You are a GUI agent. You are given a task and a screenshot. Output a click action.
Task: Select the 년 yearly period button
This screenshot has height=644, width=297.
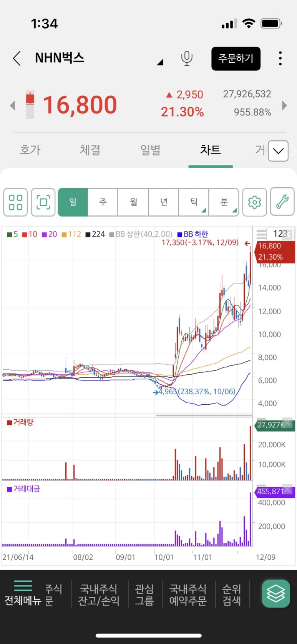164,202
